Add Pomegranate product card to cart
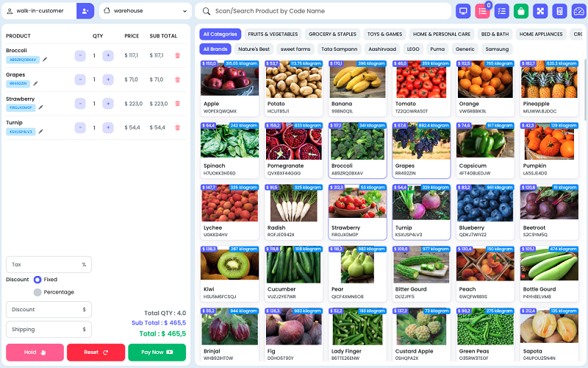This screenshot has height=368, width=588. 293,150
